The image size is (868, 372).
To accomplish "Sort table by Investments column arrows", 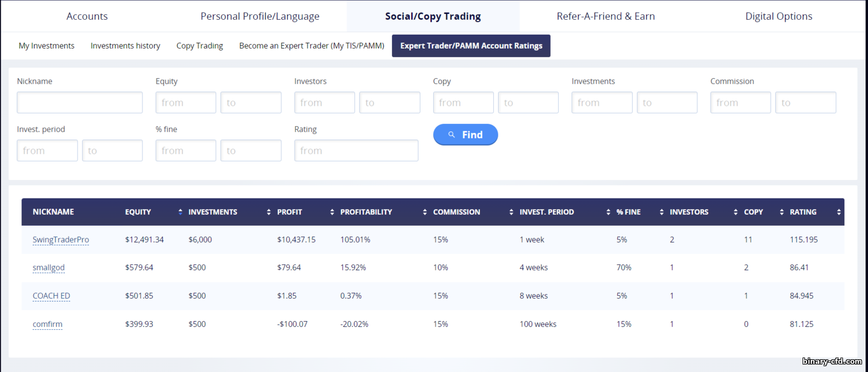I will click(x=269, y=212).
